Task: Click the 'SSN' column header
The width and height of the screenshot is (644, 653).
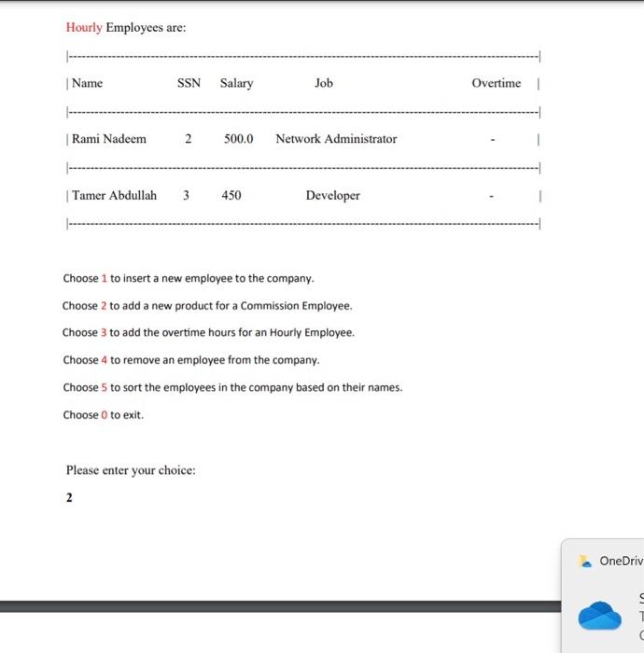Action: pyautogui.click(x=189, y=83)
